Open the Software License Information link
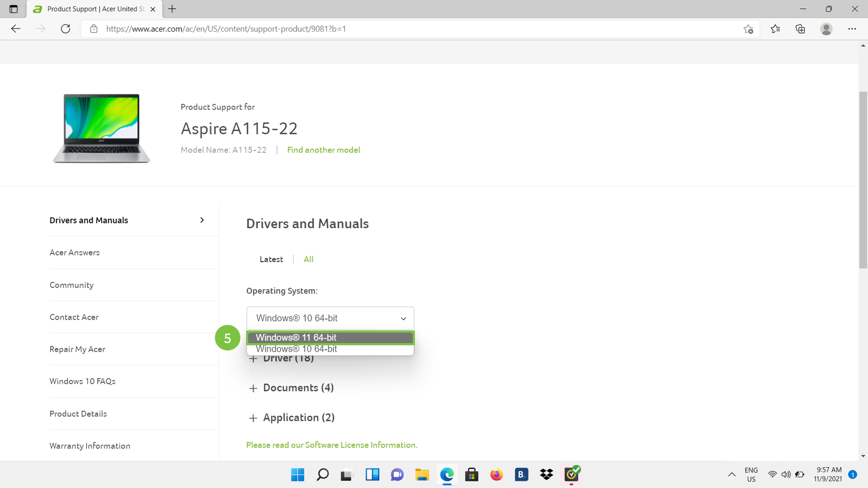The image size is (868, 488). coord(360,445)
